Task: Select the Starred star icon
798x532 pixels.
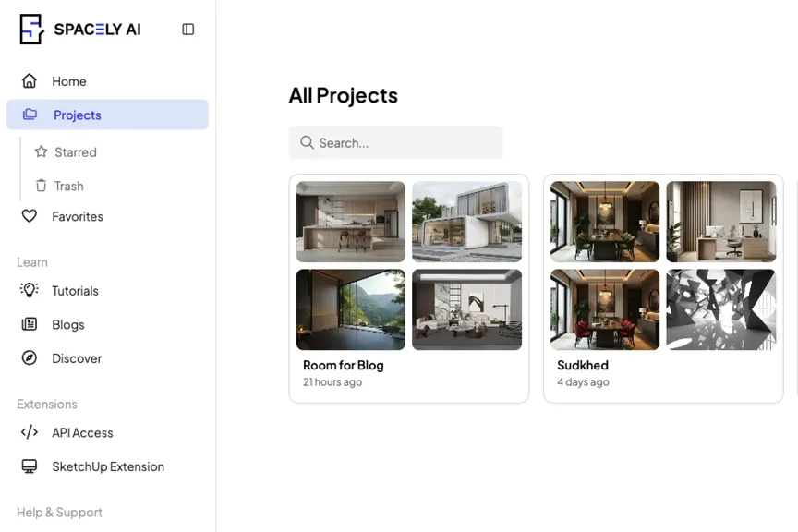Action: (x=41, y=151)
